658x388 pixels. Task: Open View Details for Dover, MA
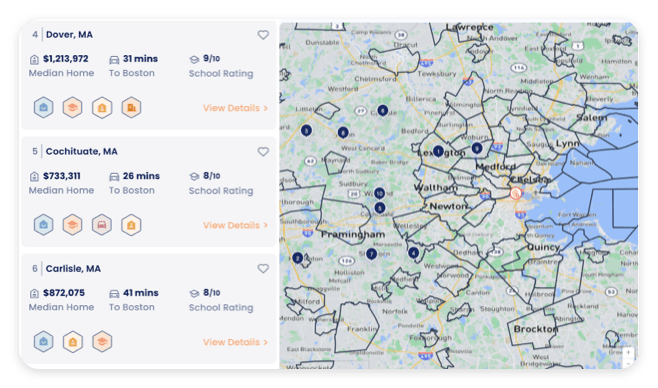point(235,108)
